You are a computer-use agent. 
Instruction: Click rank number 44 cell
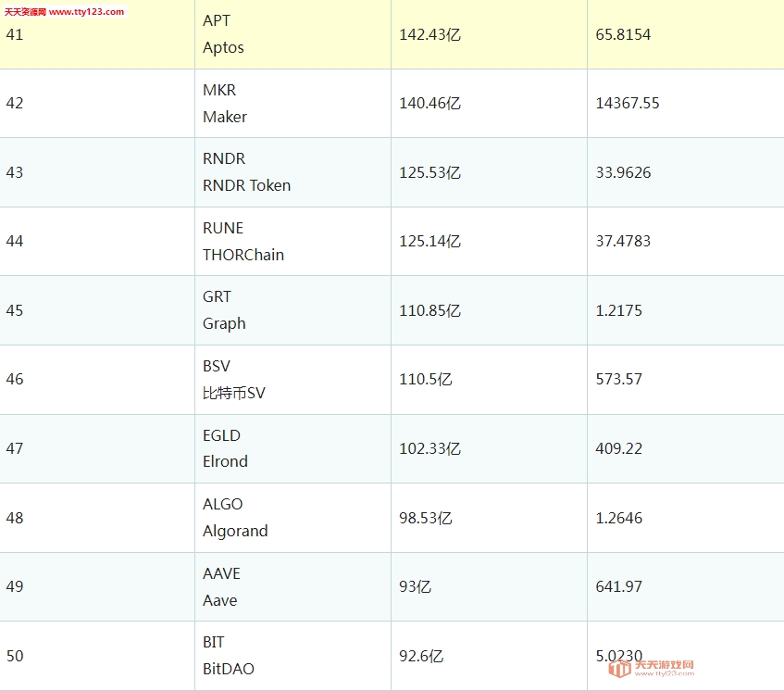(97, 241)
